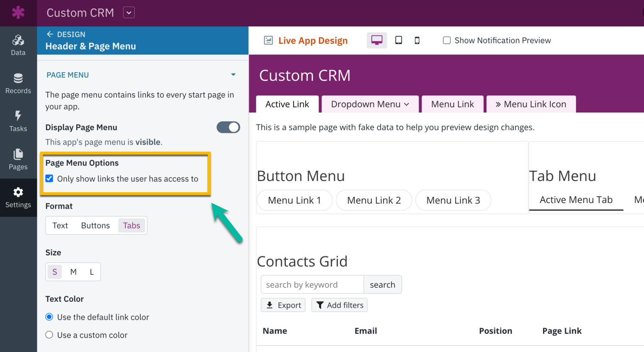Click the Menu Link tab
Screen dimensions: 644x352
452,104
